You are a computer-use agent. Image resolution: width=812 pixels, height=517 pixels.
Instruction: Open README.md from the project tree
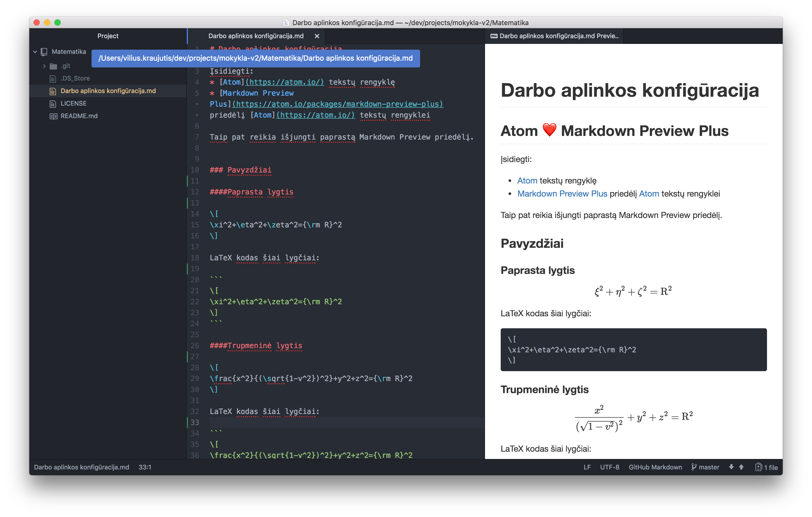pyautogui.click(x=79, y=116)
